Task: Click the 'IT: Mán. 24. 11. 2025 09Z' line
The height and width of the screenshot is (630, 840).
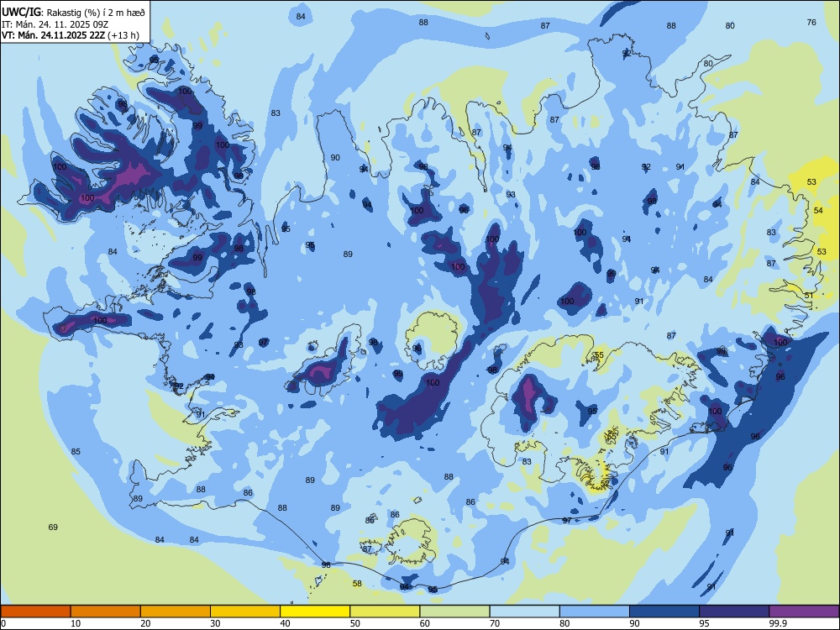Action: [55, 24]
